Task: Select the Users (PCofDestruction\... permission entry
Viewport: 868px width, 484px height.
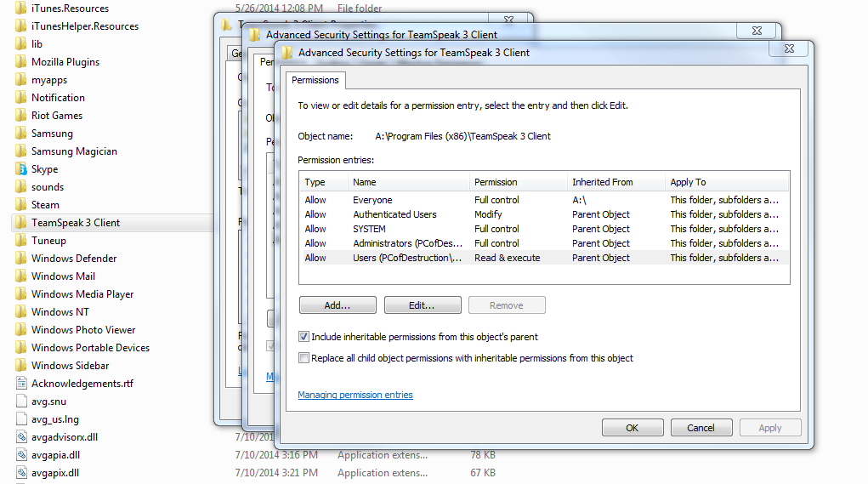Action: [544, 258]
